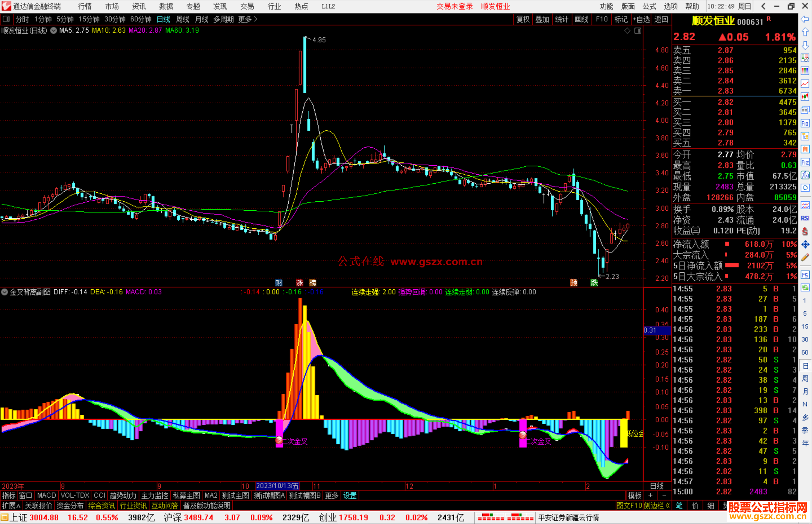The width and height of the screenshot is (812, 524).
Task: Toggle the panel icon left of 分时
Action: pos(6,19)
